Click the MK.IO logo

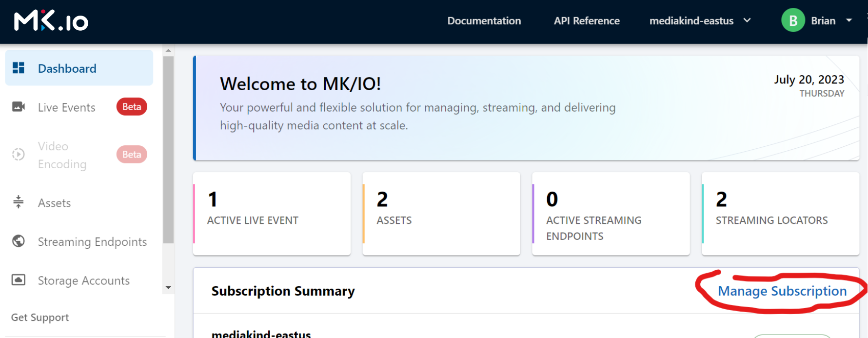tap(51, 21)
